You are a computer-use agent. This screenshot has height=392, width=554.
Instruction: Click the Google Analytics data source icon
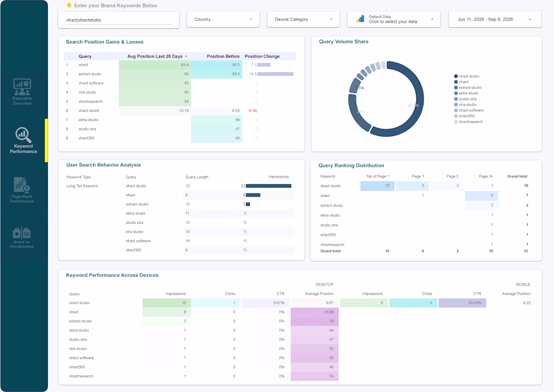coord(361,19)
